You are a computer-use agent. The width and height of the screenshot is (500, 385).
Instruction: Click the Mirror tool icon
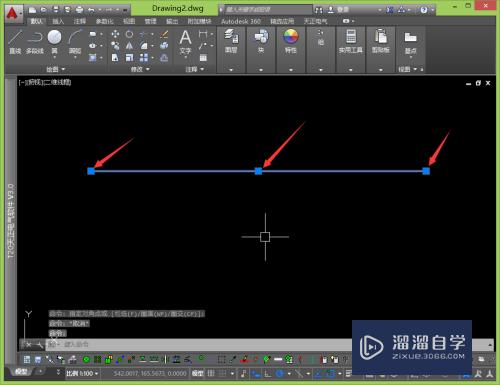(129, 46)
